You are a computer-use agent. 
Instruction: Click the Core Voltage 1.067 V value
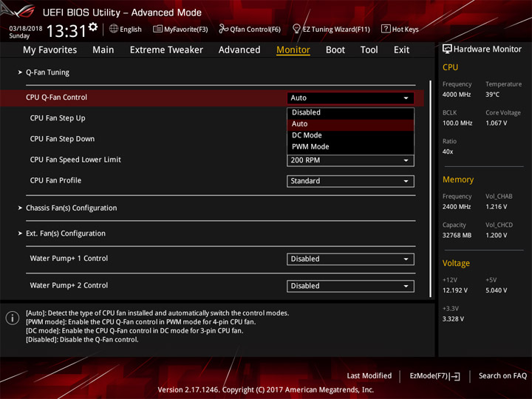tap(496, 123)
